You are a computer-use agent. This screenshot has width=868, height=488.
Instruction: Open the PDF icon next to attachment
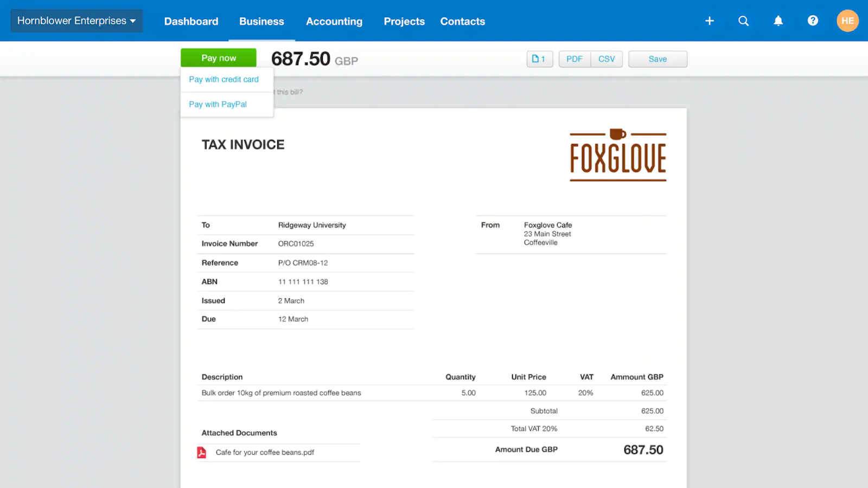pos(201,452)
